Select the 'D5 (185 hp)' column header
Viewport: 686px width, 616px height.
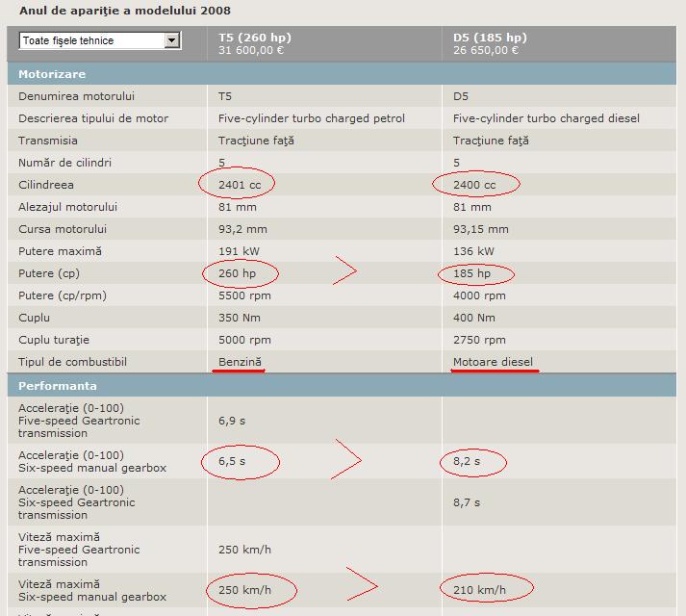[x=490, y=38]
